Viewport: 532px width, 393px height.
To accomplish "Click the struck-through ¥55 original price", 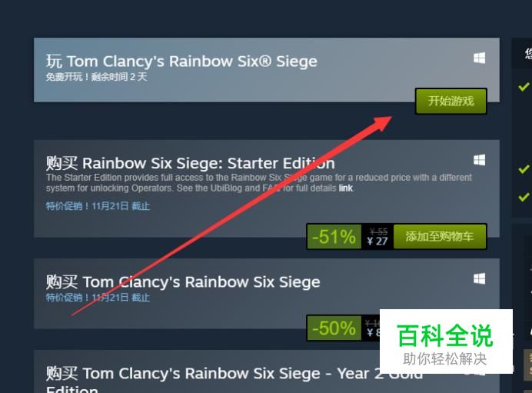I will click(379, 231).
